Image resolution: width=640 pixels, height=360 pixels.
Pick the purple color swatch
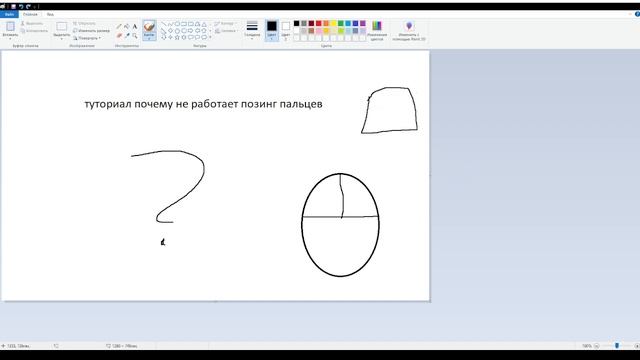[363, 24]
